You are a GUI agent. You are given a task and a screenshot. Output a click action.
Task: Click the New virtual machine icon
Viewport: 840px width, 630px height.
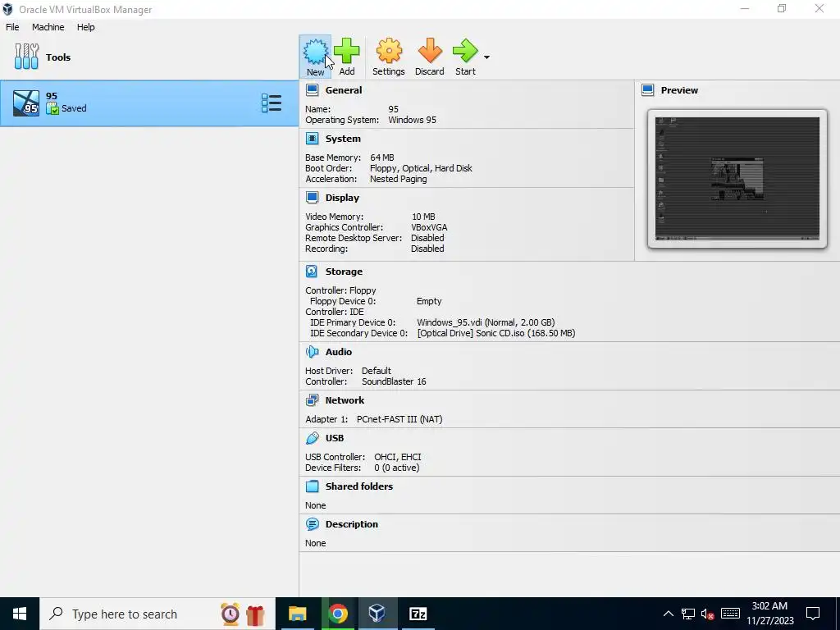[315, 51]
